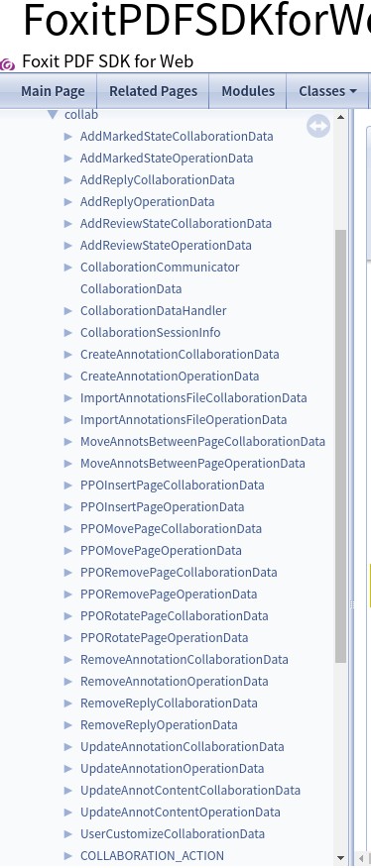371x868 pixels.
Task: Select PPOMovePageCollaborationData tree item
Action: (x=171, y=529)
